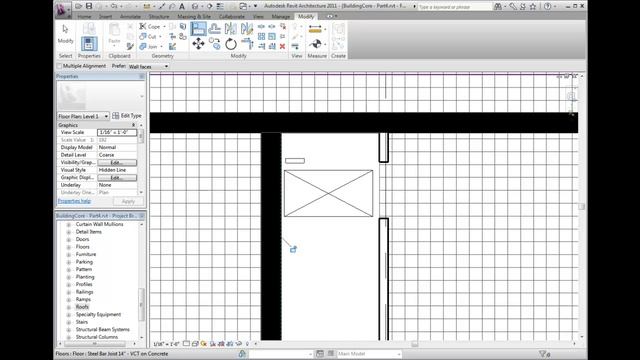
Task: Open the Annotate ribbon tab
Action: coord(130,16)
